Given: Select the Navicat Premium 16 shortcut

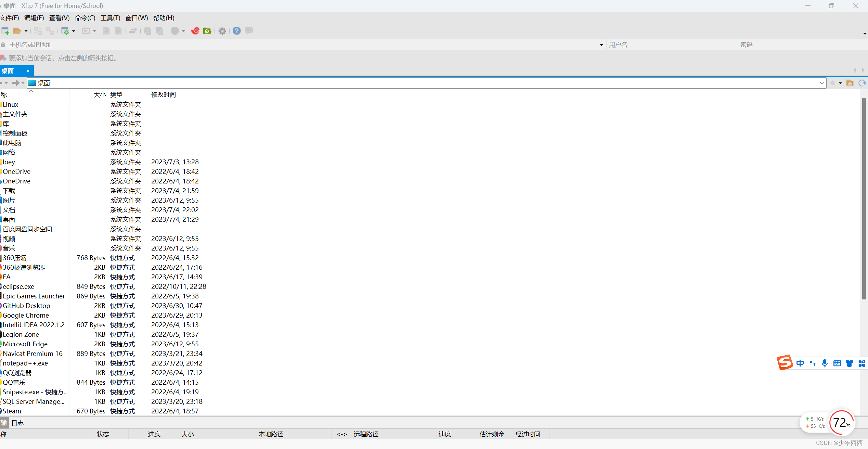Looking at the screenshot, I should tap(113, 354).
